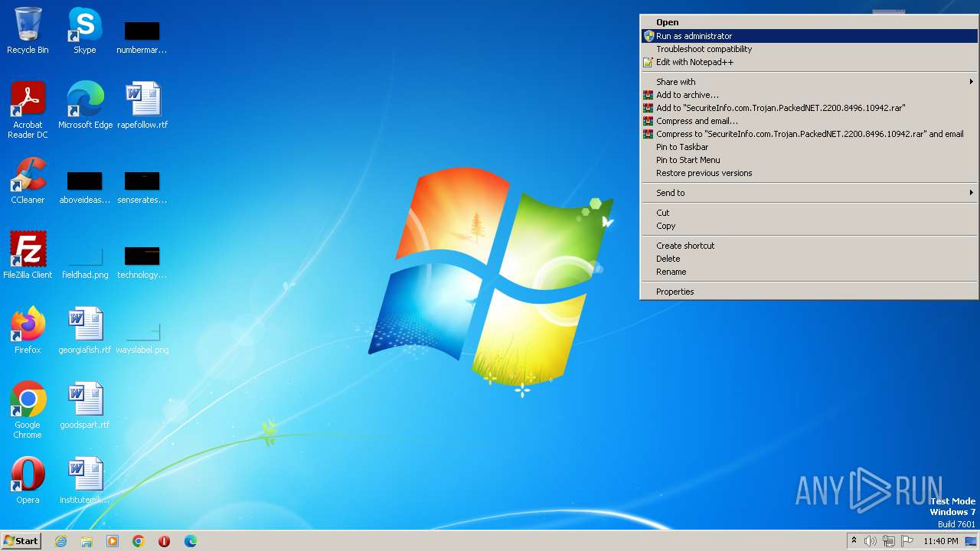The image size is (980, 551).
Task: Select the Acrobat Reader DC shortcut
Action: coord(28,109)
